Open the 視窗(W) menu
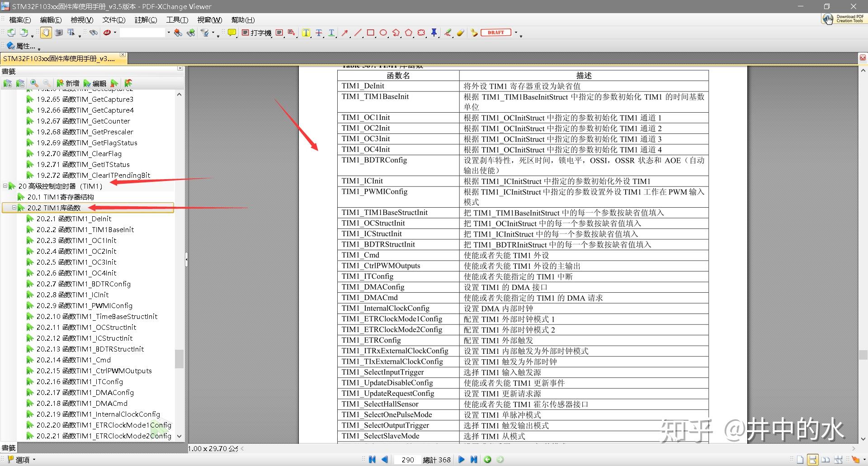Viewport: 868px width, 466px height. click(209, 20)
